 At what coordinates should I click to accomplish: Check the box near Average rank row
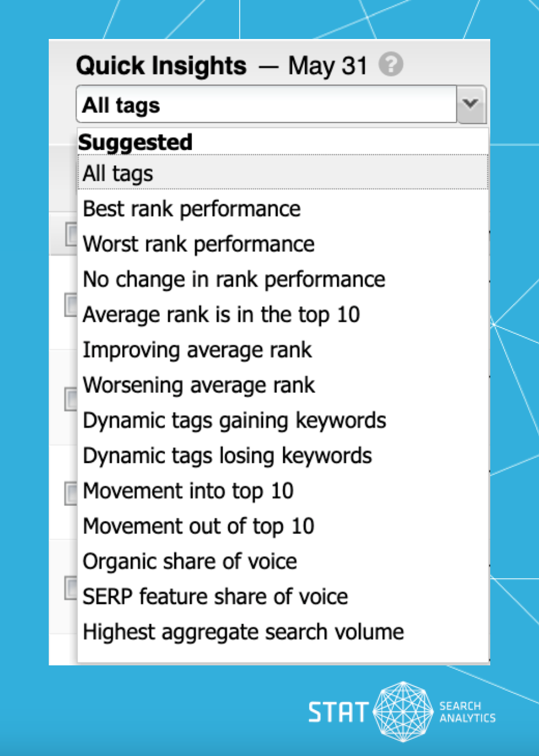point(69,306)
